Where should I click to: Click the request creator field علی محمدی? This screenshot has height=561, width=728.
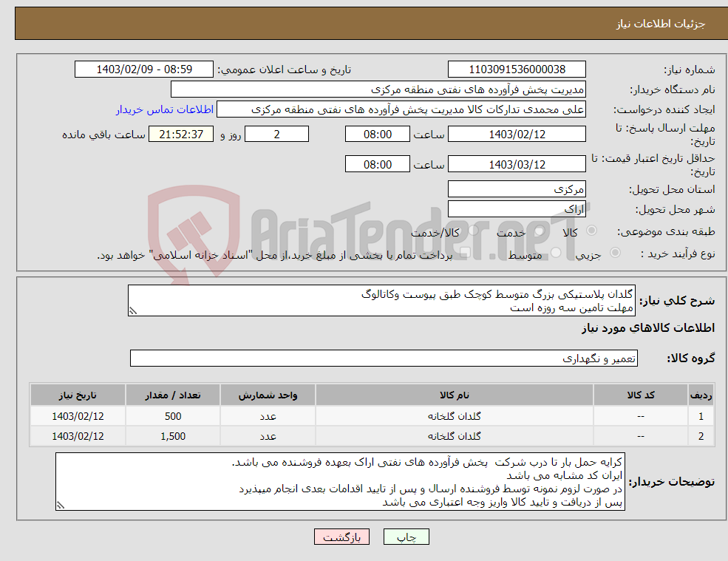(401, 109)
